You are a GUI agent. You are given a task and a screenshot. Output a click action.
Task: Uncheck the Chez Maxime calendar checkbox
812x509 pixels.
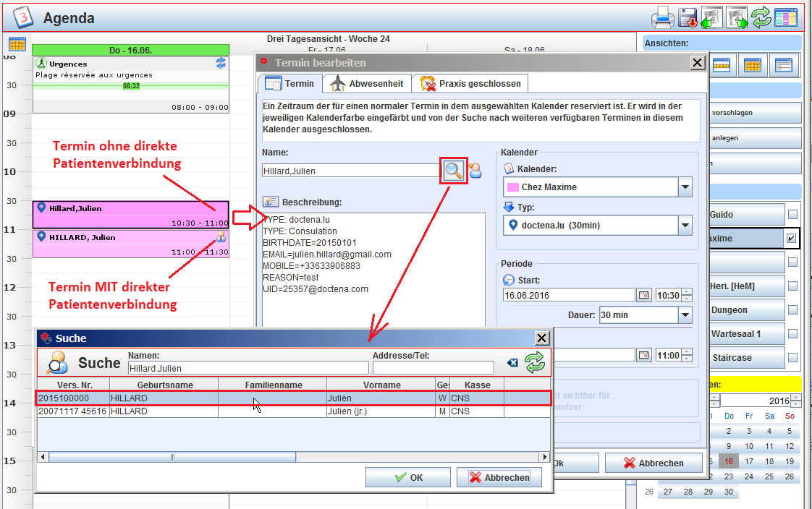[792, 238]
